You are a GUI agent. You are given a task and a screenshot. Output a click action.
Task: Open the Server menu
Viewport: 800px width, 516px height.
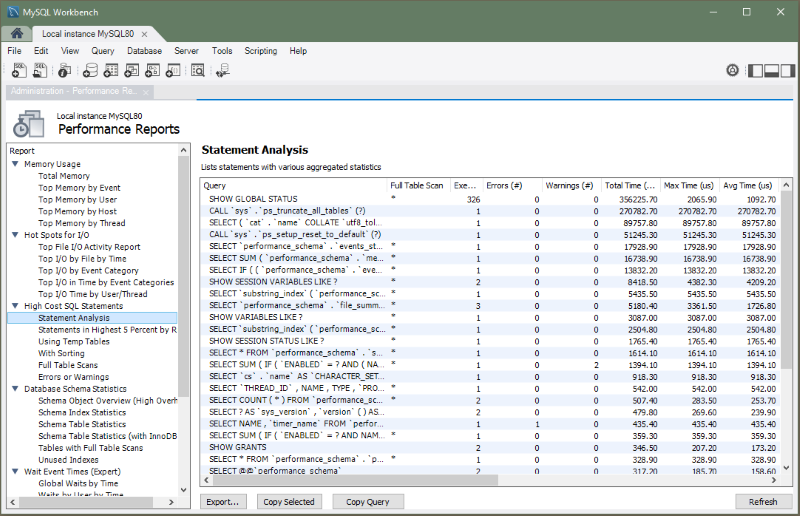[186, 50]
